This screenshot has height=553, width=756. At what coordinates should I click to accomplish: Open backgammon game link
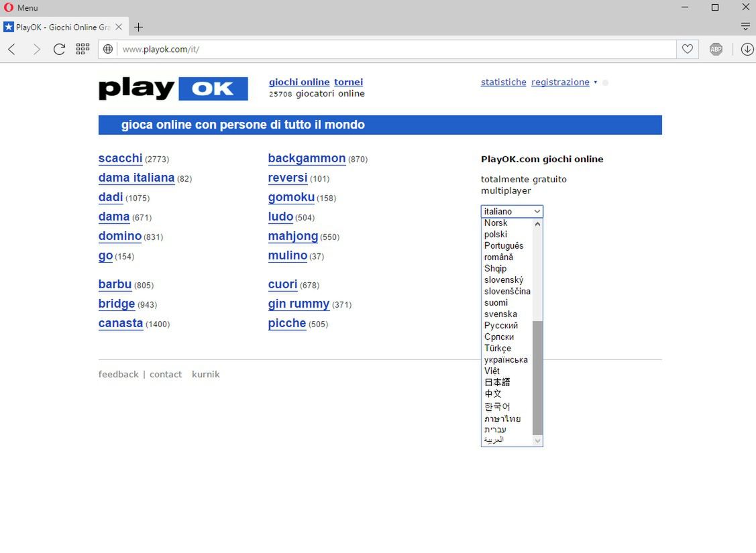tap(307, 158)
